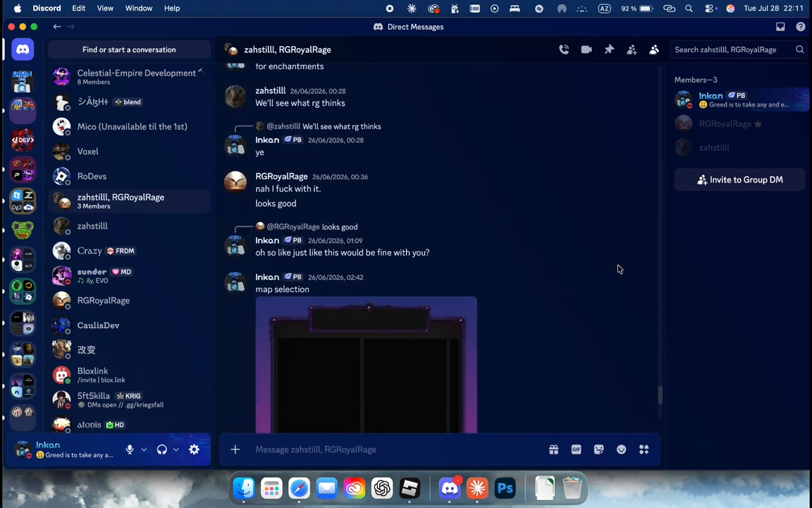Click the Invite to Group DM button

[x=739, y=180]
